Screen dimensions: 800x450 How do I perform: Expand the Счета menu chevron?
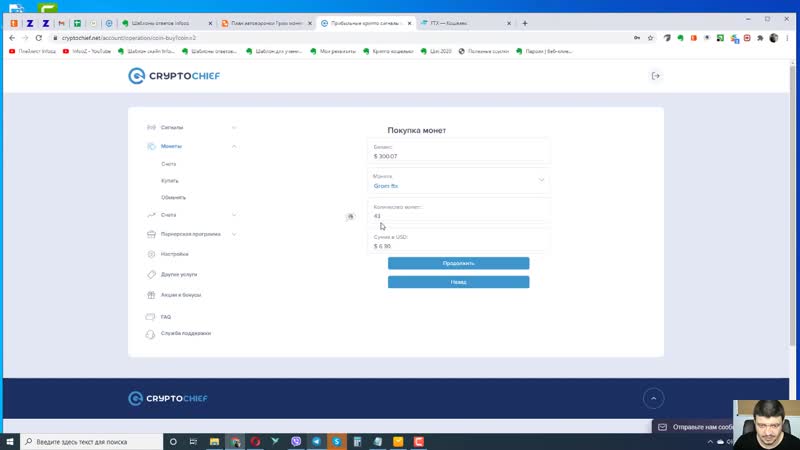[234, 215]
